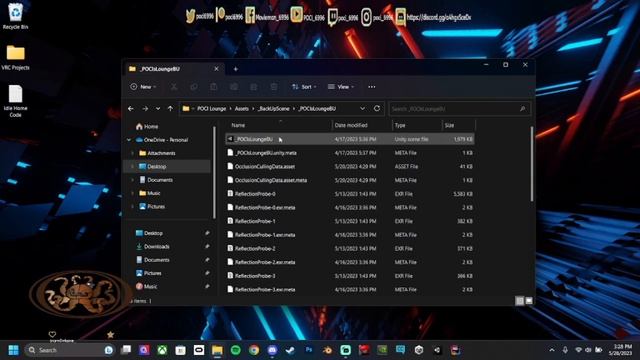Open Photoshop from the taskbar

click(x=309, y=350)
